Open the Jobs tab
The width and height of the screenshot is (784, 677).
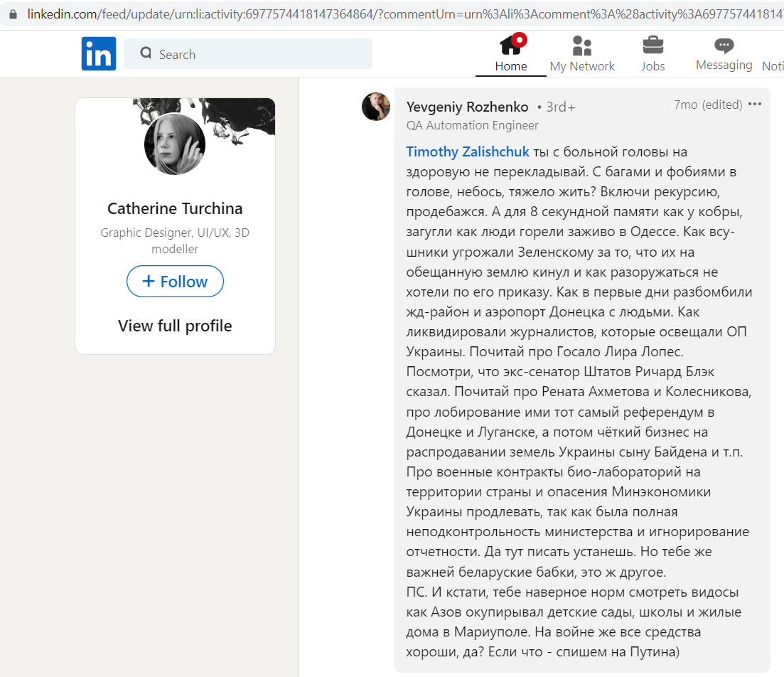click(x=653, y=54)
